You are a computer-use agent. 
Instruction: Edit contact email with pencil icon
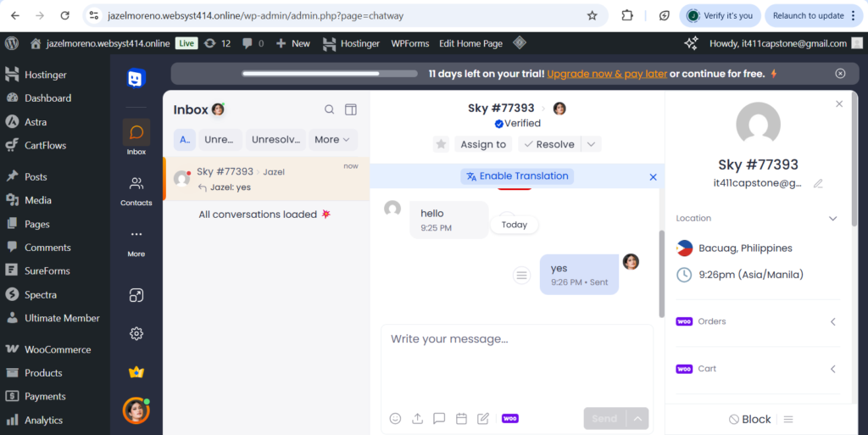point(818,183)
